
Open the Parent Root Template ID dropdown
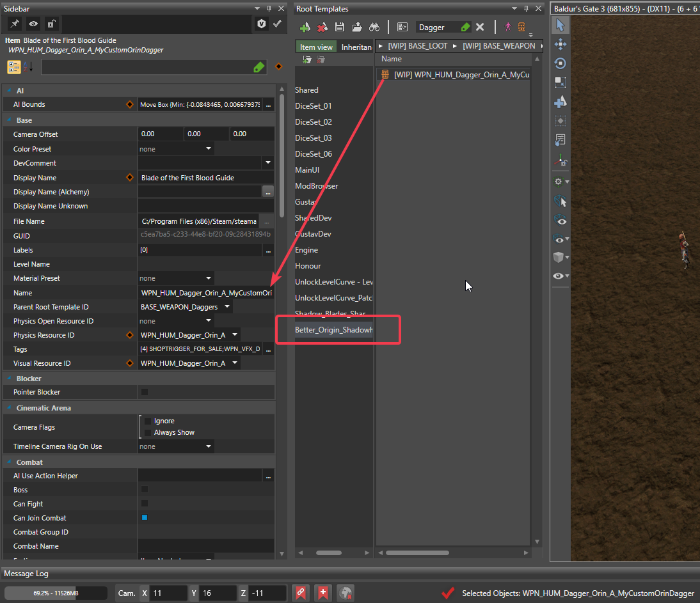227,307
